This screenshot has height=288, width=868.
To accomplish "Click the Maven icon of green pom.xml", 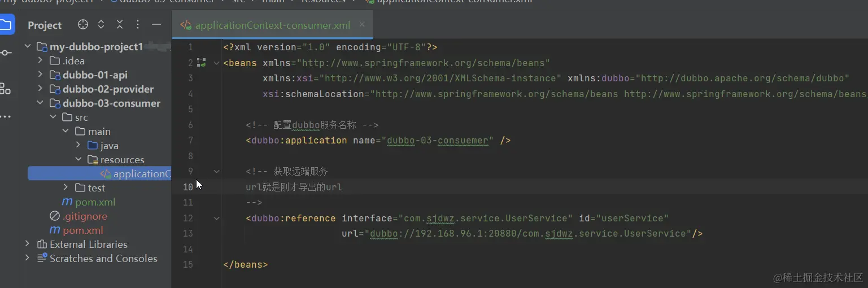I will tap(67, 202).
